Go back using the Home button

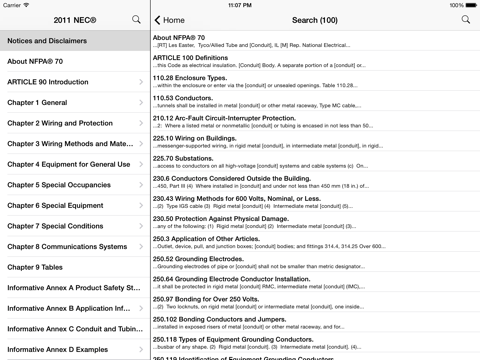[170, 20]
